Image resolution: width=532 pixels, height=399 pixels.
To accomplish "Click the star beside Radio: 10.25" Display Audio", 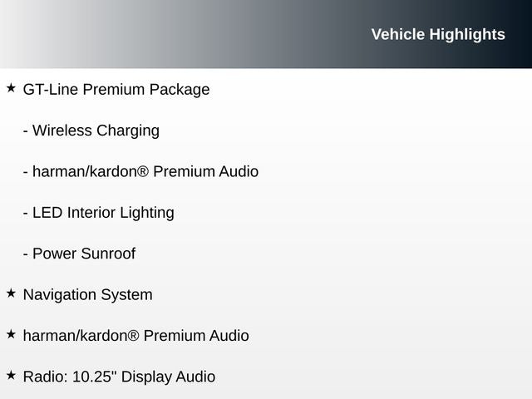I will pyautogui.click(x=11, y=375).
